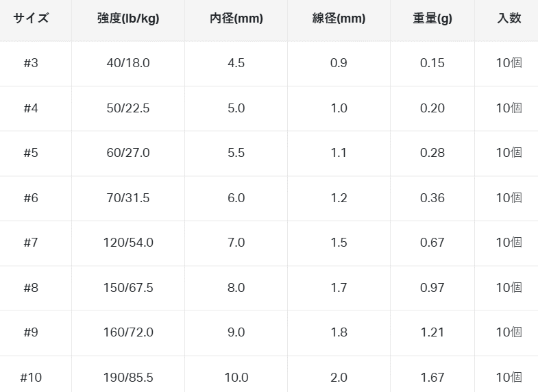Image resolution: width=538 pixels, height=392 pixels.
Task: Select the #4 size cell
Action: pos(31,108)
